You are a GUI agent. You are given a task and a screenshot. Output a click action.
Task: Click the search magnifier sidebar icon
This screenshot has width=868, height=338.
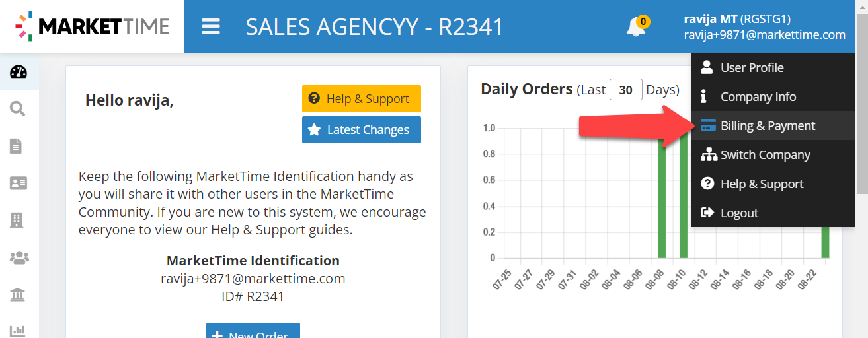[x=18, y=109]
